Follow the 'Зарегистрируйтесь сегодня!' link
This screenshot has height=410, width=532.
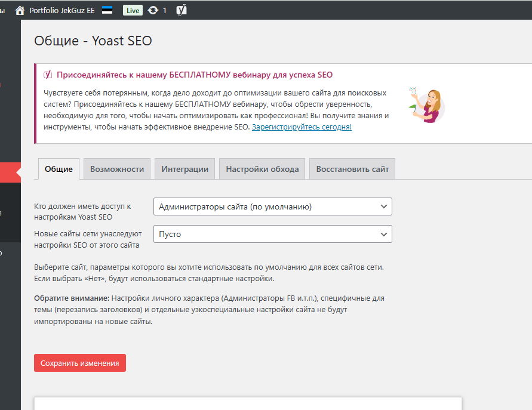point(302,127)
